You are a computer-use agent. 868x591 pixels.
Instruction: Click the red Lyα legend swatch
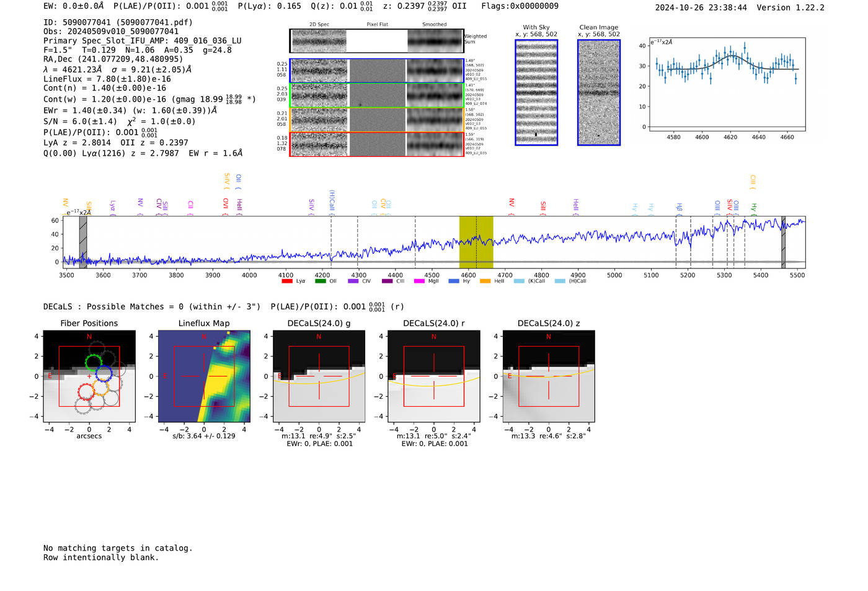point(287,282)
